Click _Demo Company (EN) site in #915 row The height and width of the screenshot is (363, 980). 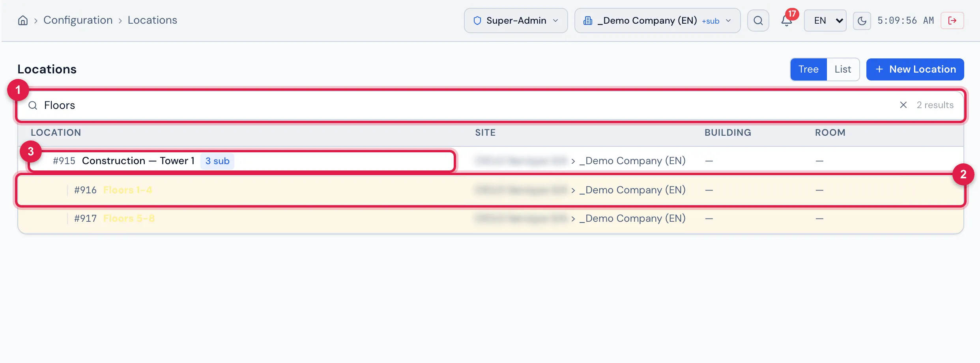click(632, 161)
